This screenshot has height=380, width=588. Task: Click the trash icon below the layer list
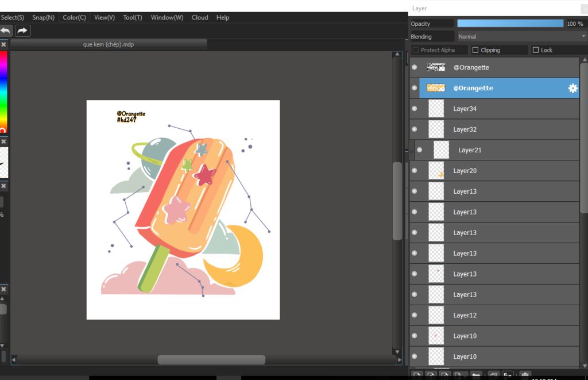(x=525, y=375)
